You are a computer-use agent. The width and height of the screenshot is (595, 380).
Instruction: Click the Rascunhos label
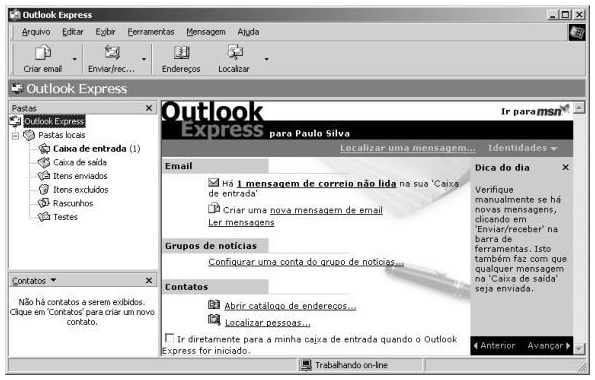[x=73, y=203]
